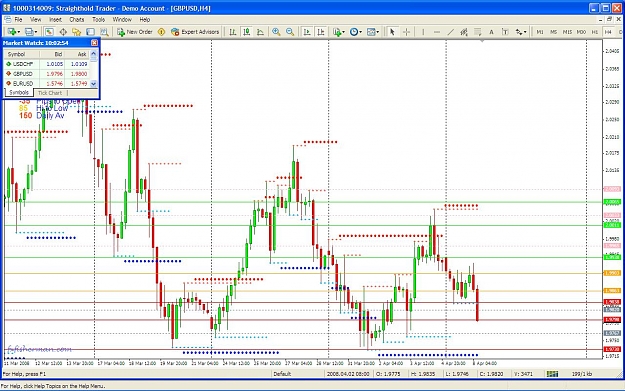625x391 pixels.
Task: Switch to Line Chart display icon
Action: coord(260,32)
